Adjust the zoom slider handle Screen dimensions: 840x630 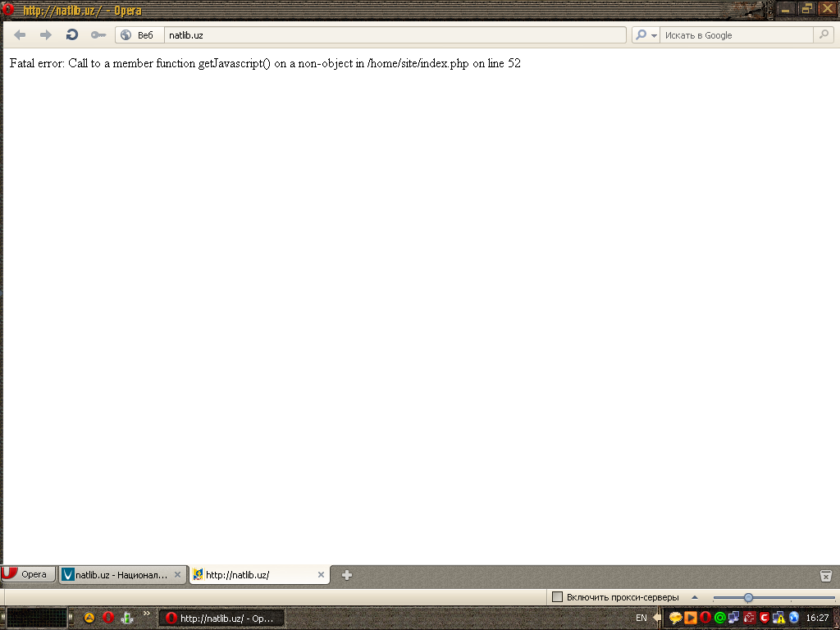click(x=748, y=597)
